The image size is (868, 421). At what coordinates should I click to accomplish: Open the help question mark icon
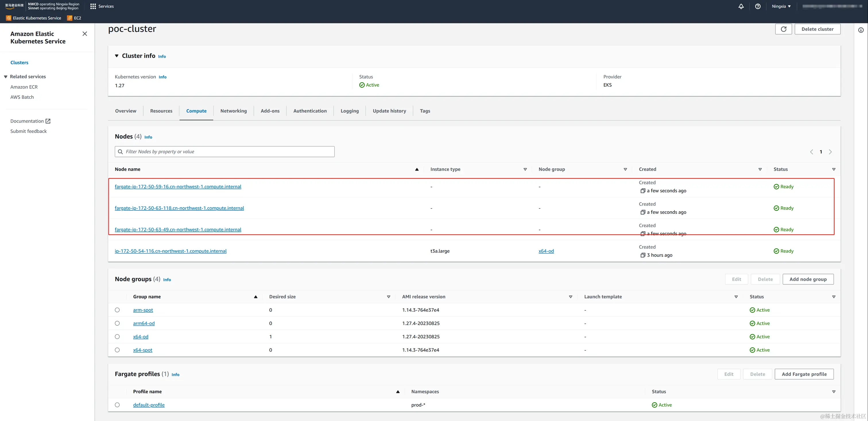tap(758, 6)
